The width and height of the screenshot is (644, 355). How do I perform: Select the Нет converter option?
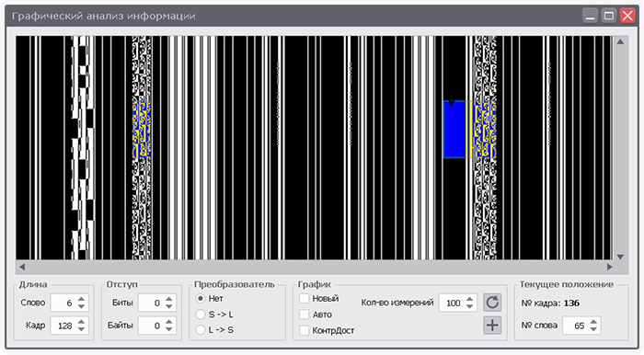coord(200,298)
